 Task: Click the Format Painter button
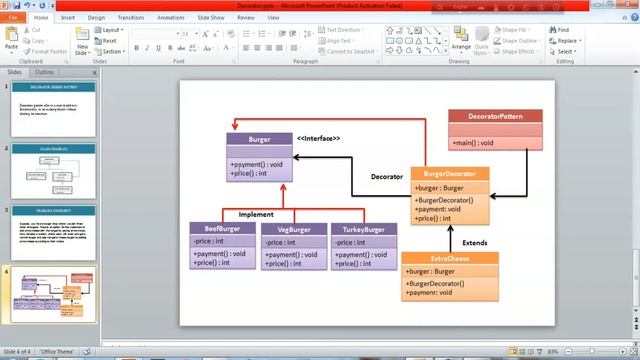click(45, 51)
